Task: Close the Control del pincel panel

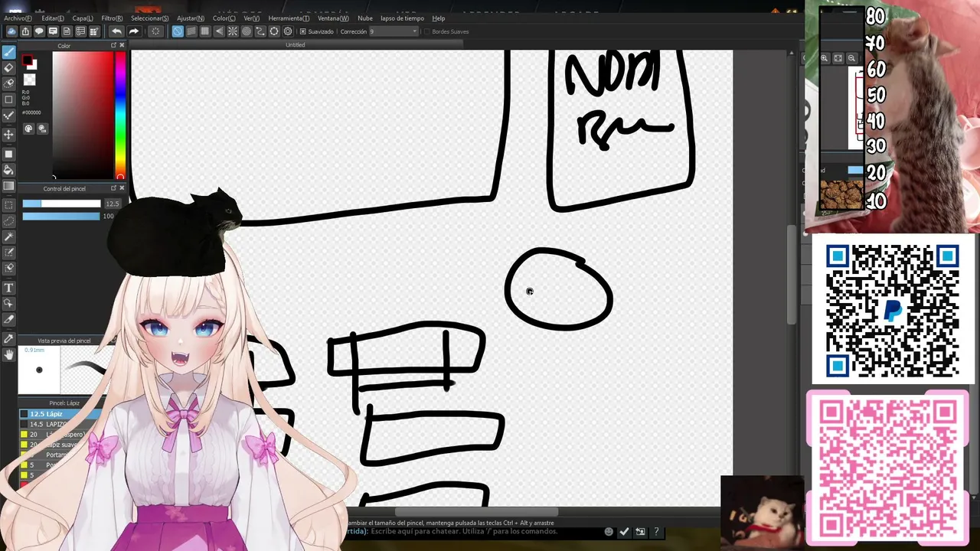Action: click(122, 188)
